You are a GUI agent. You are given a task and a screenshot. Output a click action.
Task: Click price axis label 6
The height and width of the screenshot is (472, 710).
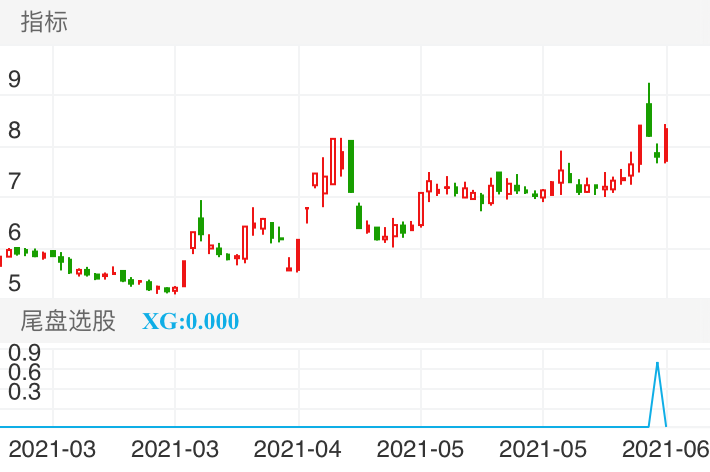[x=14, y=232]
